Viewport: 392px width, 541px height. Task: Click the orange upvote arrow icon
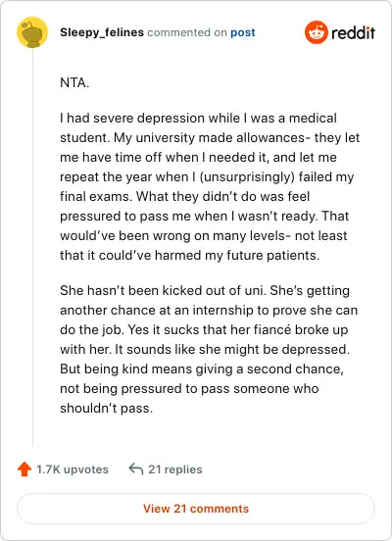24,469
